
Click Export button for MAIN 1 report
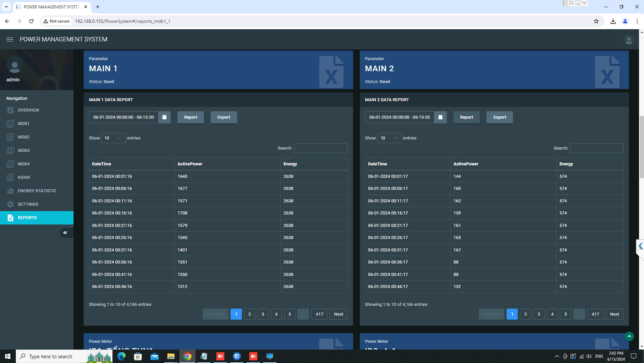224,117
